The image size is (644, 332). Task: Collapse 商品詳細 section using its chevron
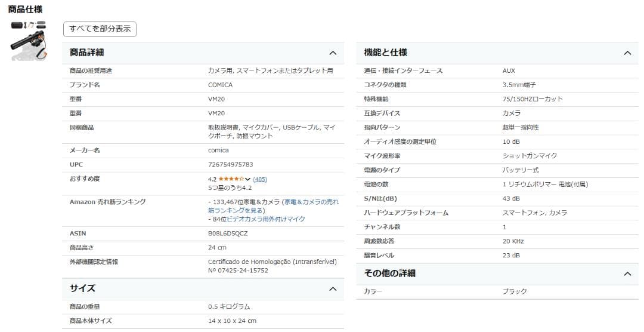click(333, 53)
